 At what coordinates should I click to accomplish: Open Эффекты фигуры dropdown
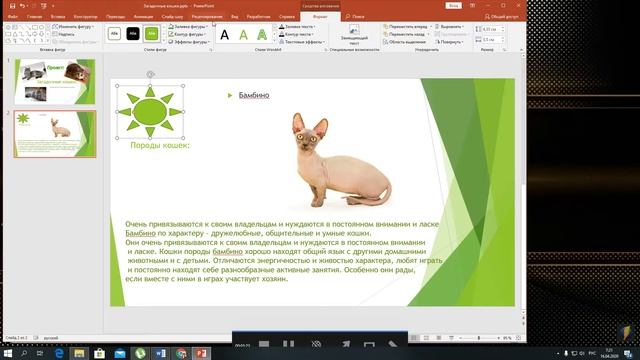(189, 42)
